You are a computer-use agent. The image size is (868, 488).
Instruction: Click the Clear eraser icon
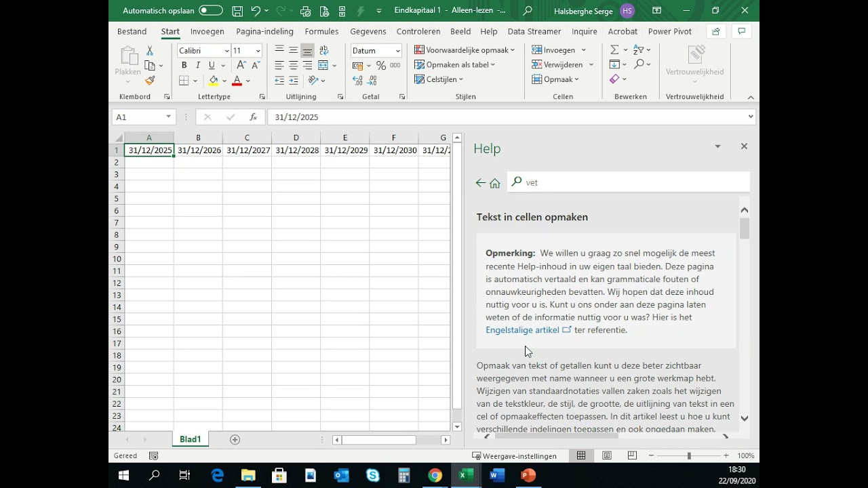coord(614,79)
